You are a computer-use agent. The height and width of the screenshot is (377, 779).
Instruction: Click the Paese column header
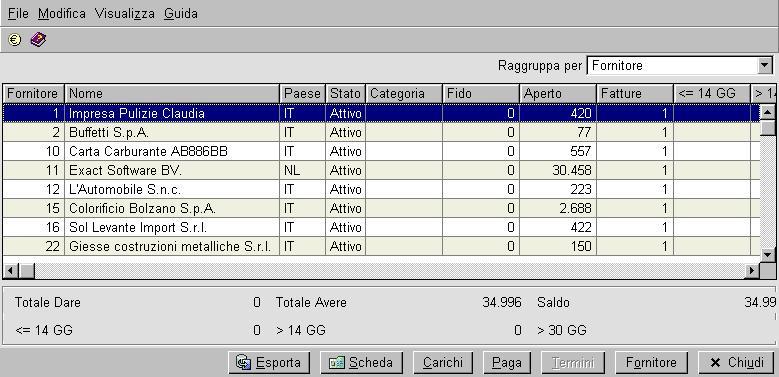tap(303, 93)
